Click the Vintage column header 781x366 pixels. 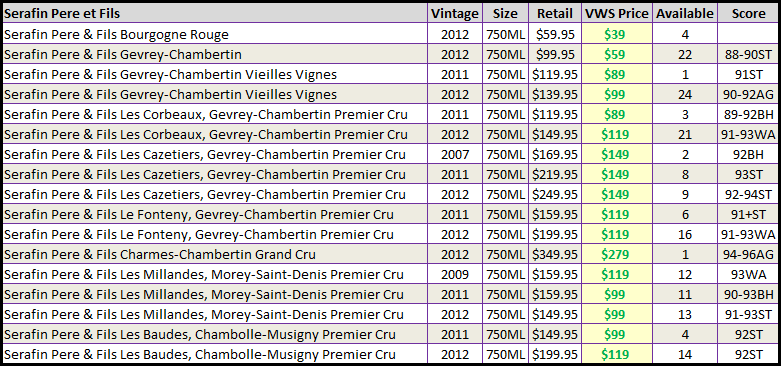455,13
